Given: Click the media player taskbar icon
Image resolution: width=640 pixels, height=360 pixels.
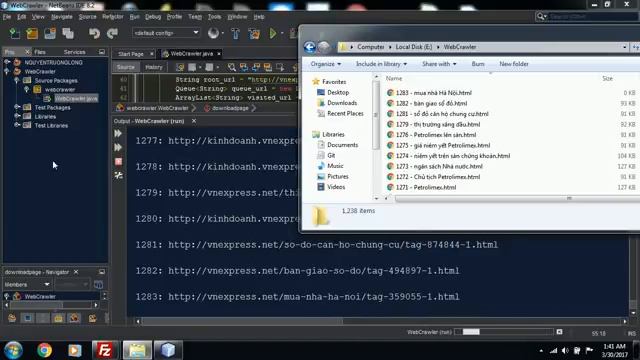Looking at the screenshot, I should (75, 350).
